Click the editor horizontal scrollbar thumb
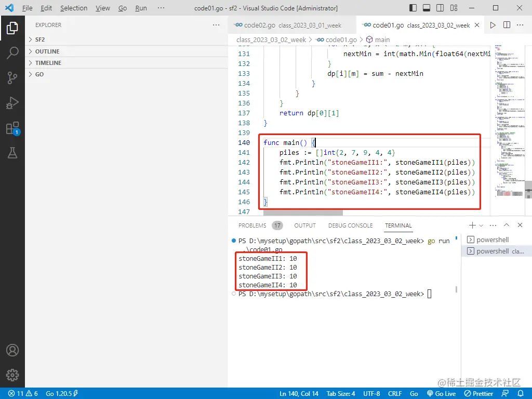 303,212
